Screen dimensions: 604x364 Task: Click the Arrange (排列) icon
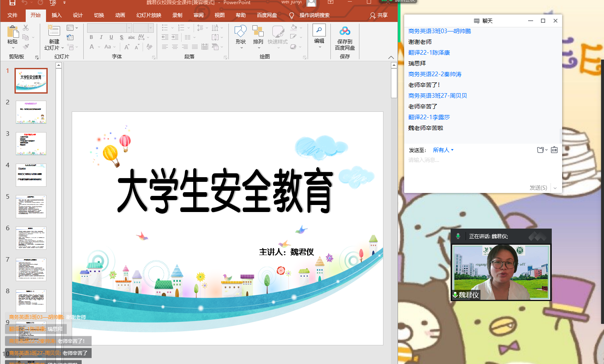tap(258, 31)
